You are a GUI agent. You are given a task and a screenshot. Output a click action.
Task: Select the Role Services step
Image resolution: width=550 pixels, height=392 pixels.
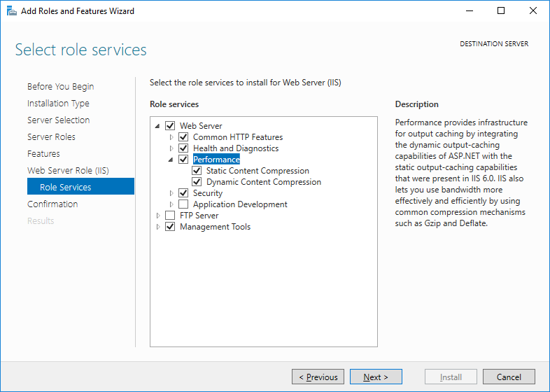[80, 186]
